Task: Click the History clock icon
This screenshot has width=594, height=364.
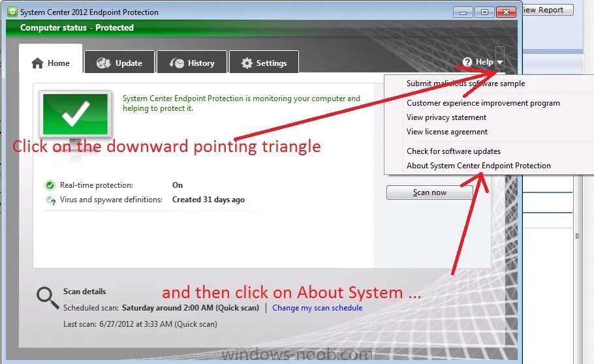Action: [176, 63]
